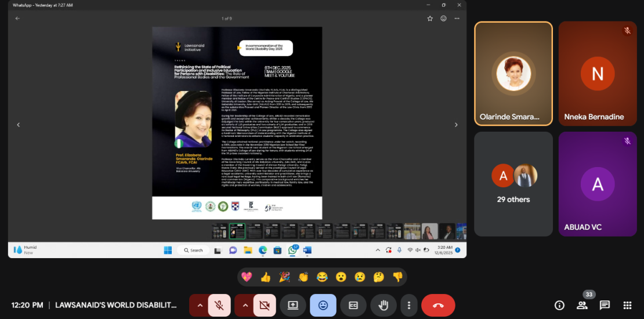644x319 pixels.
Task: Click the ABUAD VC participant tile
Action: pyautogui.click(x=597, y=184)
